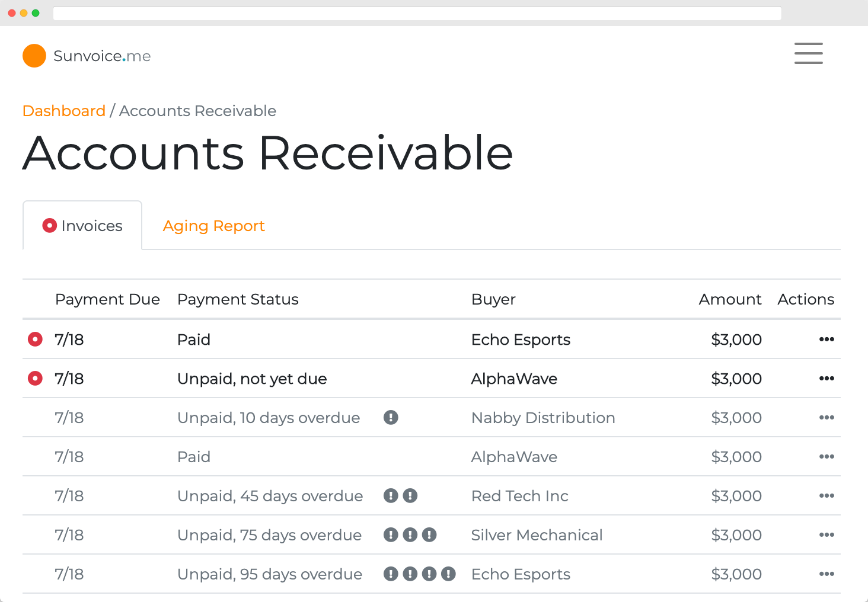Open actions menu for Echo Esports paid invoice

(826, 340)
